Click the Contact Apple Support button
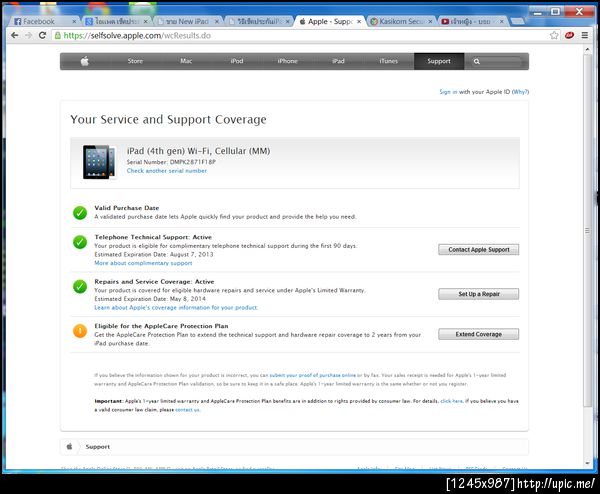The height and width of the screenshot is (494, 600). point(478,249)
